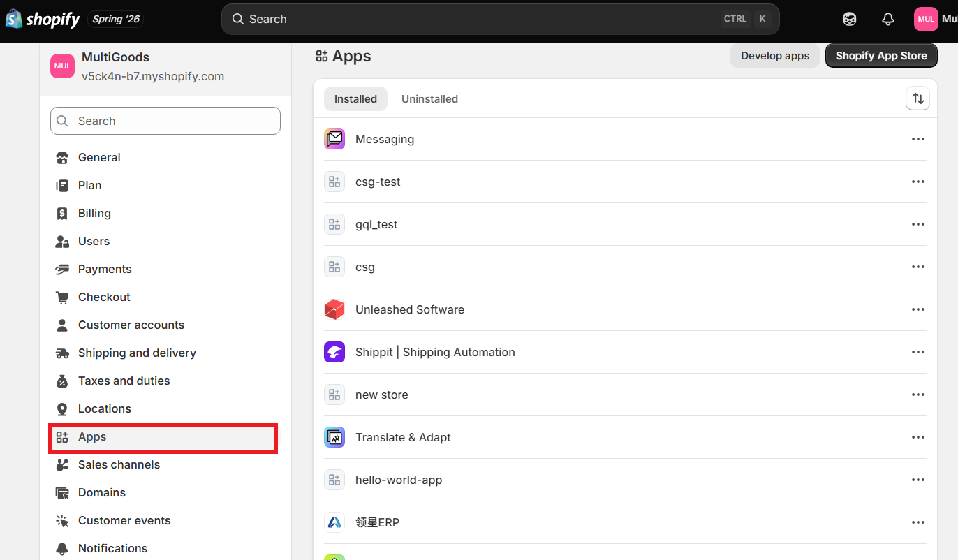Open the Sidekick assistant icon in top bar
The height and width of the screenshot is (560, 958).
tap(850, 19)
